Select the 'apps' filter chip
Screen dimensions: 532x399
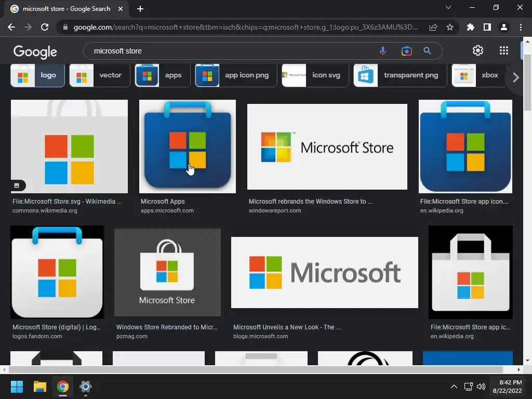[x=163, y=75]
